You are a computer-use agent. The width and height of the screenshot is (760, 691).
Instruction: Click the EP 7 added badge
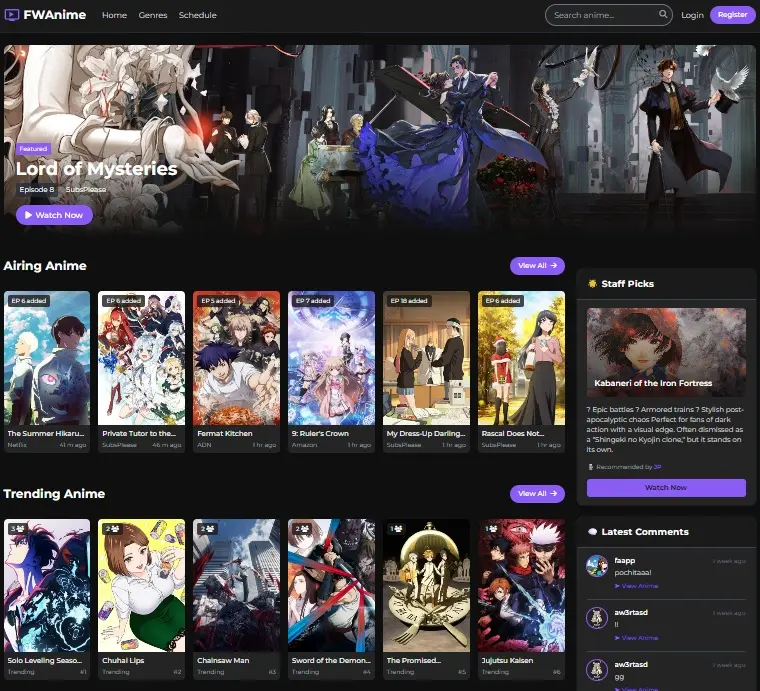click(313, 301)
